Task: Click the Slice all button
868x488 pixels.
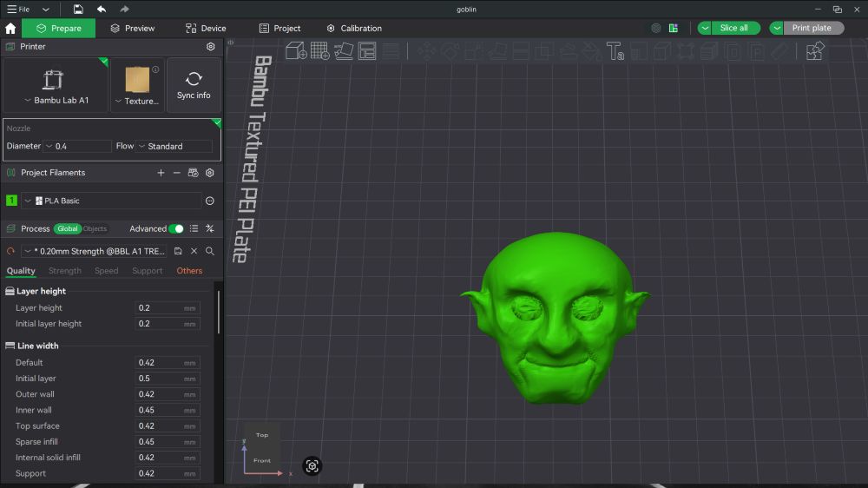Action: click(x=734, y=29)
